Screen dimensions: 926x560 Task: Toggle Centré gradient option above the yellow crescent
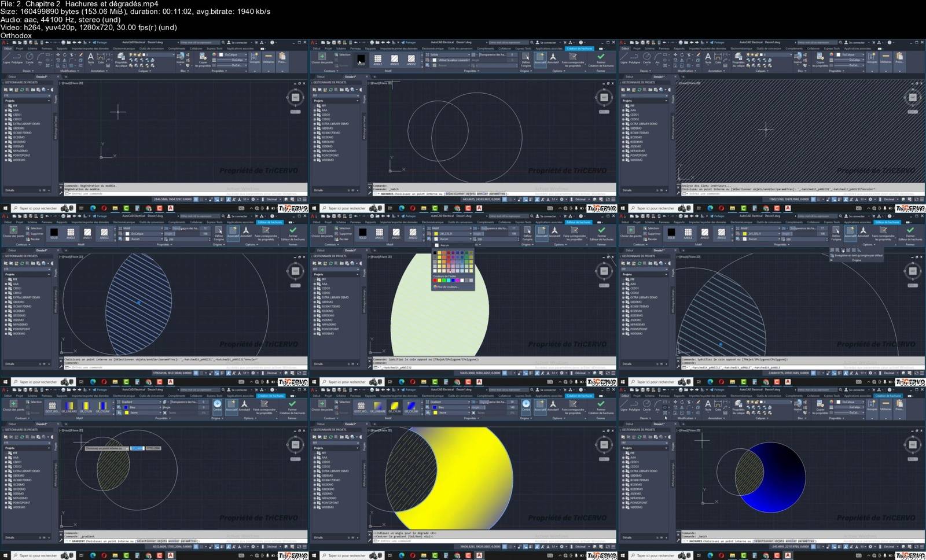[x=526, y=404]
